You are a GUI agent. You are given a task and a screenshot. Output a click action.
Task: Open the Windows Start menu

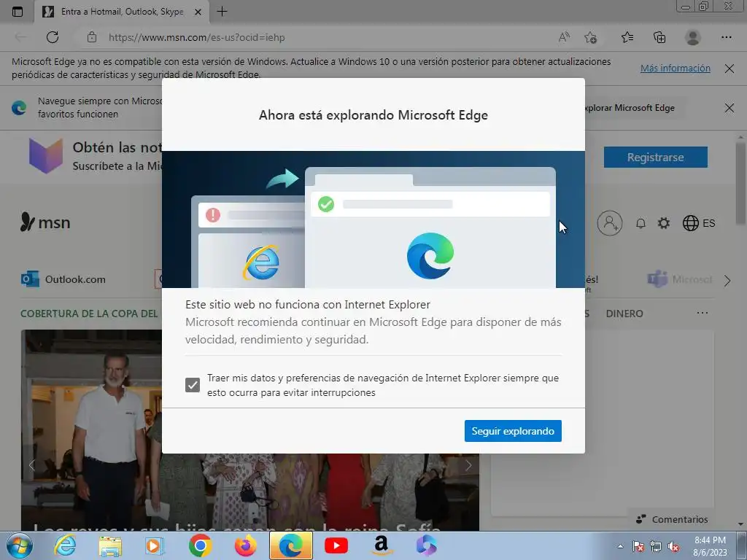[19, 545]
